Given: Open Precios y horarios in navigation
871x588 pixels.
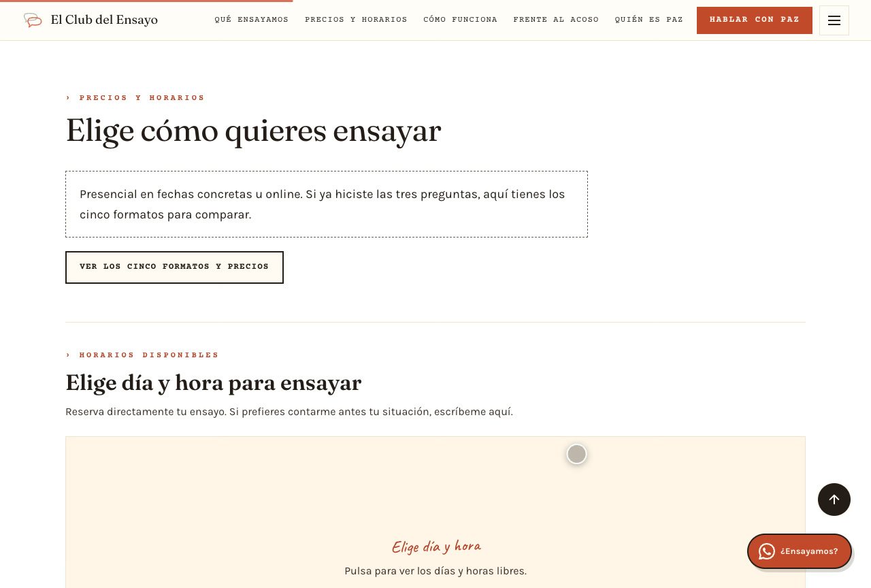Looking at the screenshot, I should [x=356, y=20].
